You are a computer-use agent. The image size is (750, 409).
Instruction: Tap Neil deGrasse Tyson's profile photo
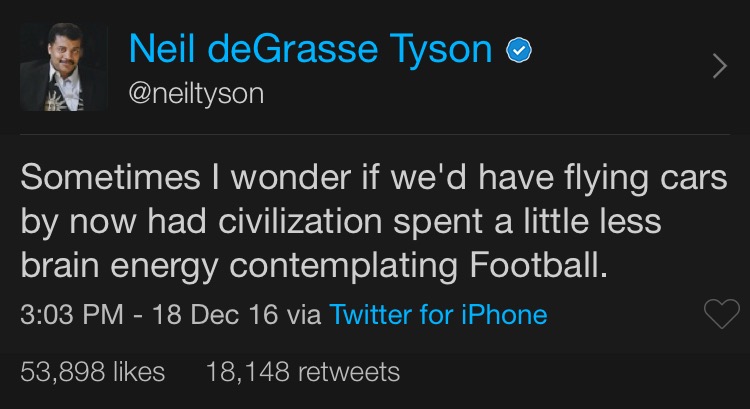click(66, 66)
